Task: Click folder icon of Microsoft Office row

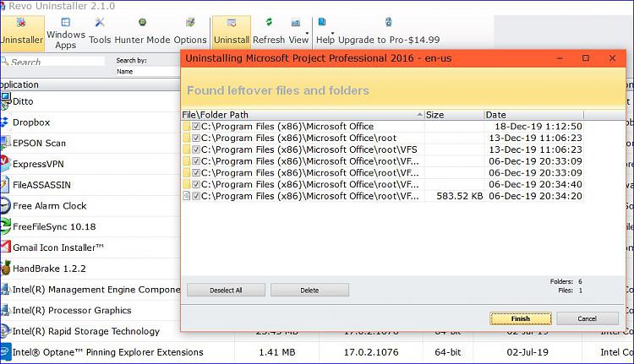Action: 187,127
